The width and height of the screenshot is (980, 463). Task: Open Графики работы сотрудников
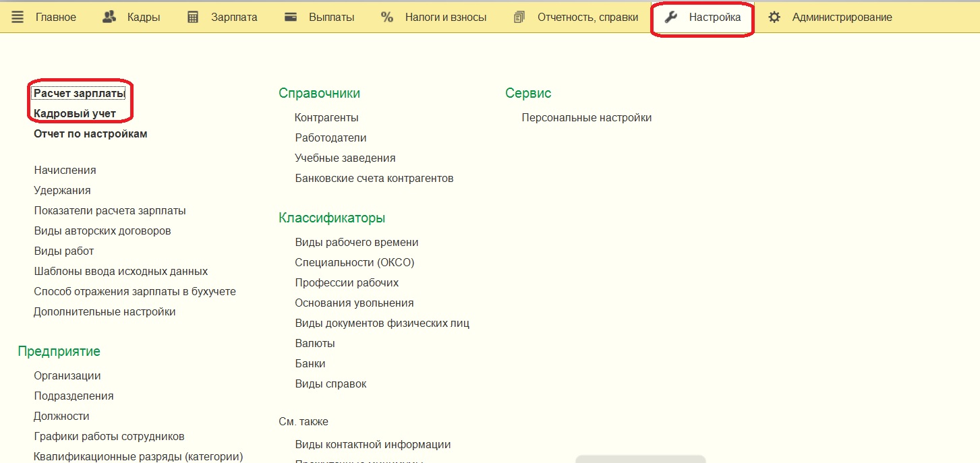point(109,437)
